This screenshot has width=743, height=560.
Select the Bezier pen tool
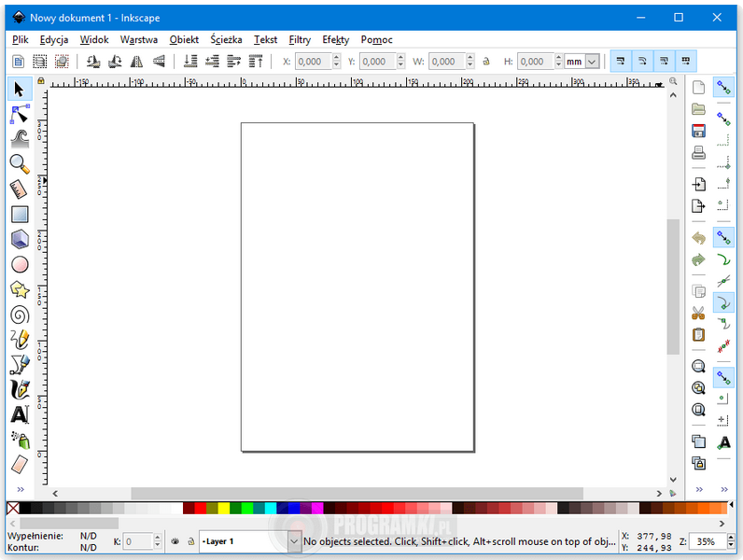tap(20, 364)
